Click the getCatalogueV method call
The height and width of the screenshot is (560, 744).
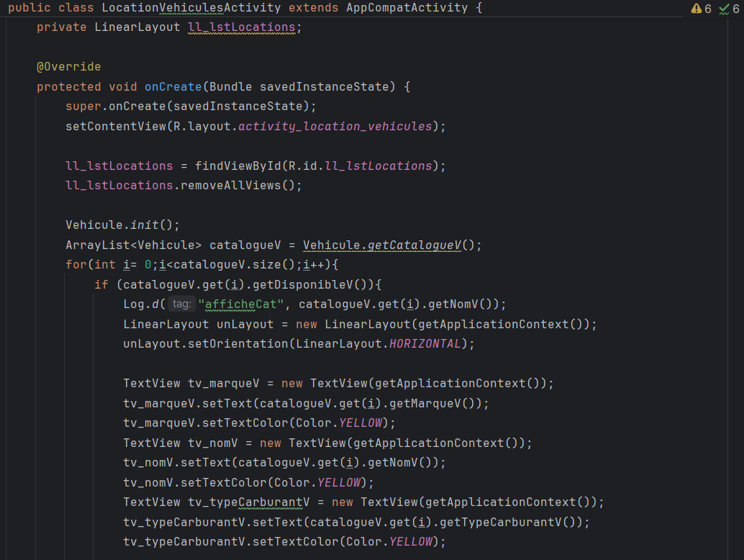[x=414, y=245]
